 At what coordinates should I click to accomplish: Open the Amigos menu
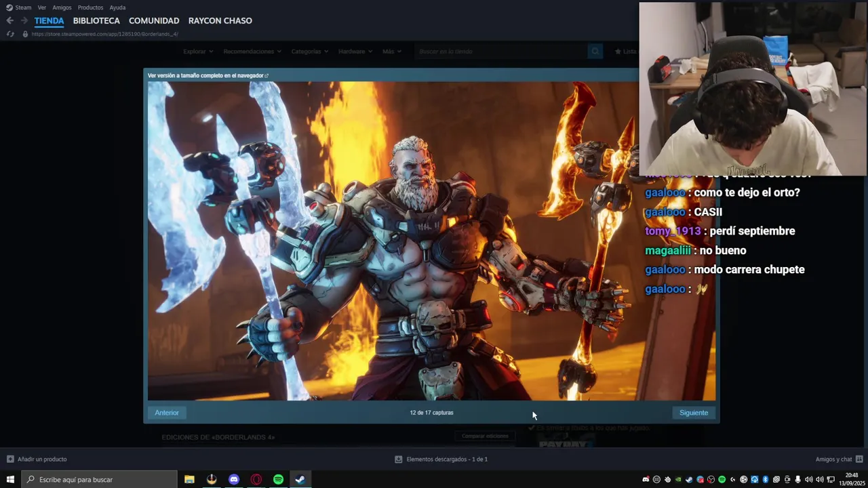click(x=62, y=7)
